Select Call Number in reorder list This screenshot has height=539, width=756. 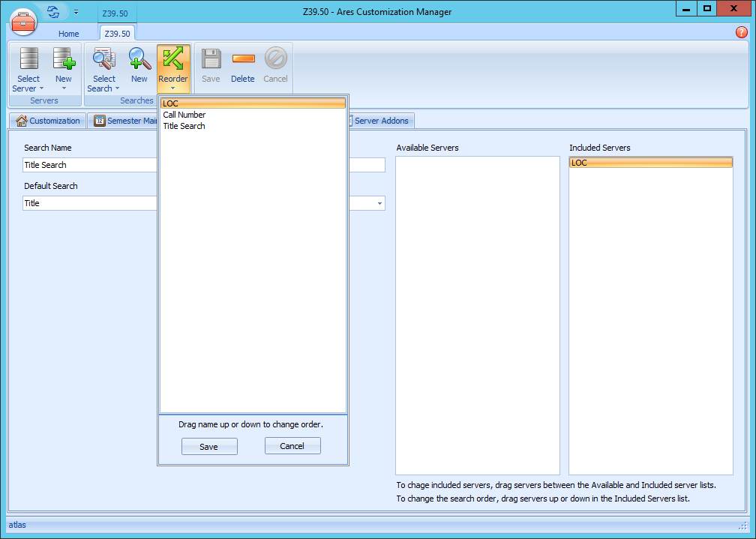[184, 115]
